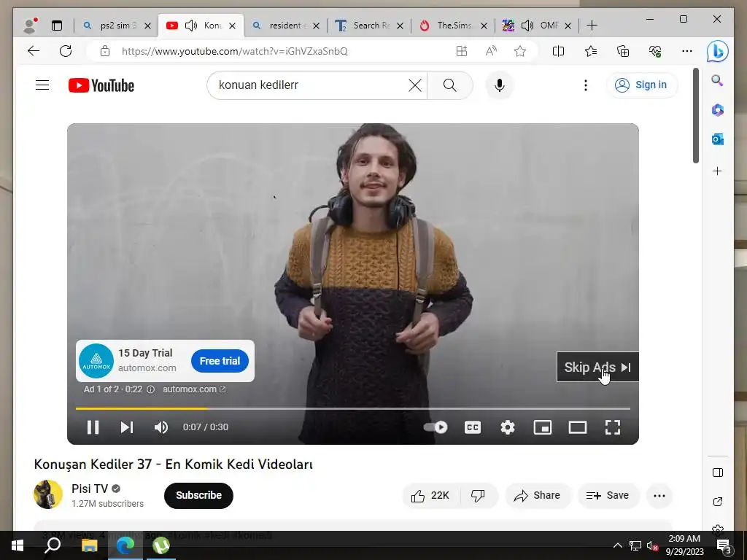Toggle the autoplay switch
This screenshot has width=747, height=560.
[x=436, y=427]
